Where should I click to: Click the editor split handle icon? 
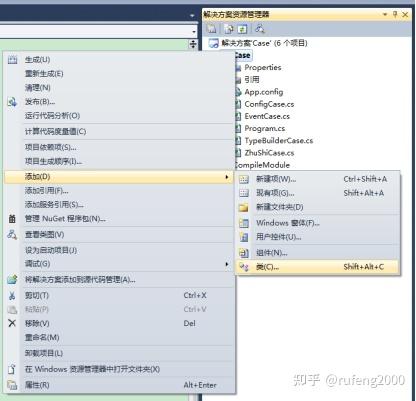point(193,44)
